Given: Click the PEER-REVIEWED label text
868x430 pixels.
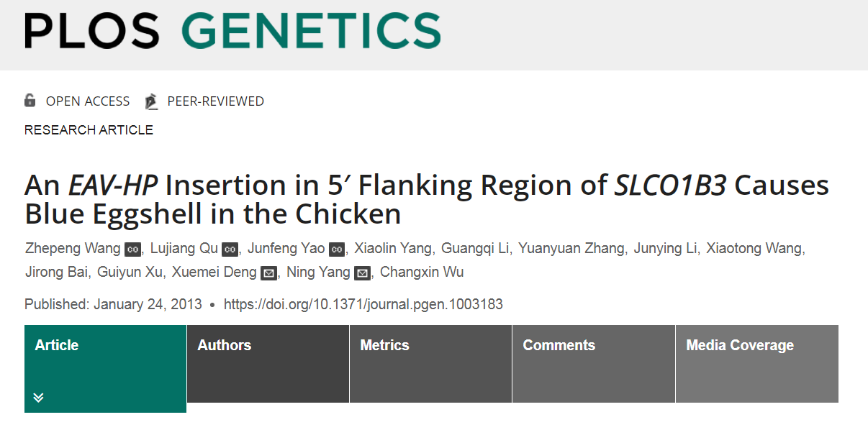Looking at the screenshot, I should point(216,101).
